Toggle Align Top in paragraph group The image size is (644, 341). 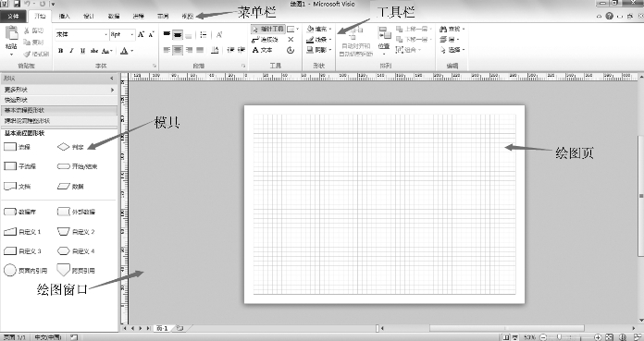coord(167,34)
